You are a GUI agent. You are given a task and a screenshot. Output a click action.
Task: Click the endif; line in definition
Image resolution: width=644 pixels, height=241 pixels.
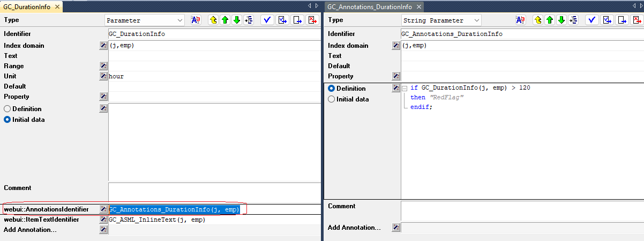(x=421, y=107)
